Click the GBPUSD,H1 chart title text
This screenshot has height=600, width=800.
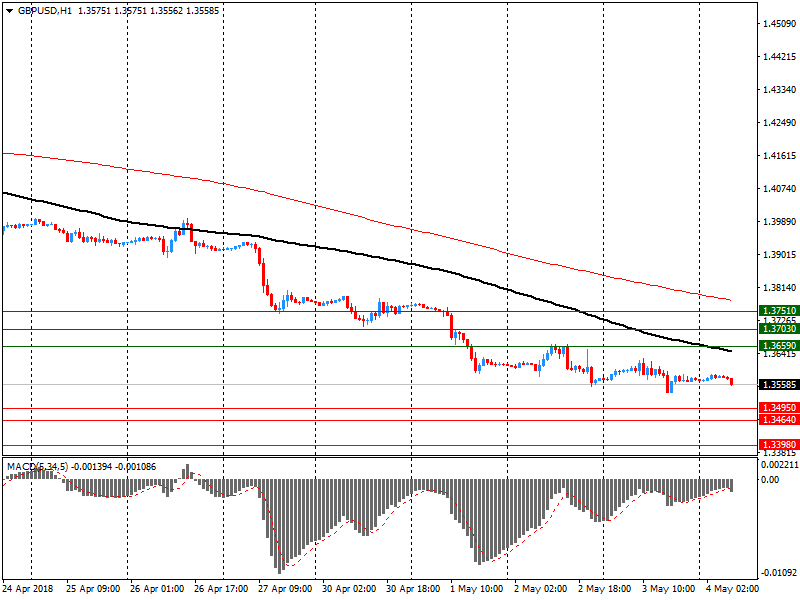coord(45,11)
